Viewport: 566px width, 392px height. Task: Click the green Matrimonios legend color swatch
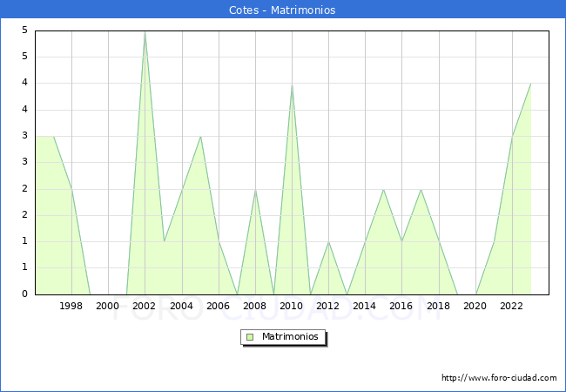coord(250,336)
